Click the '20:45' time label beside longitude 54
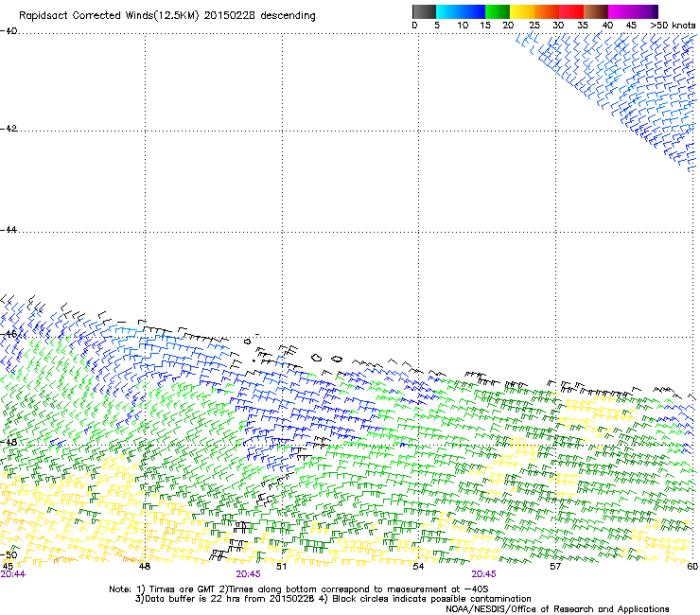 click(x=484, y=574)
